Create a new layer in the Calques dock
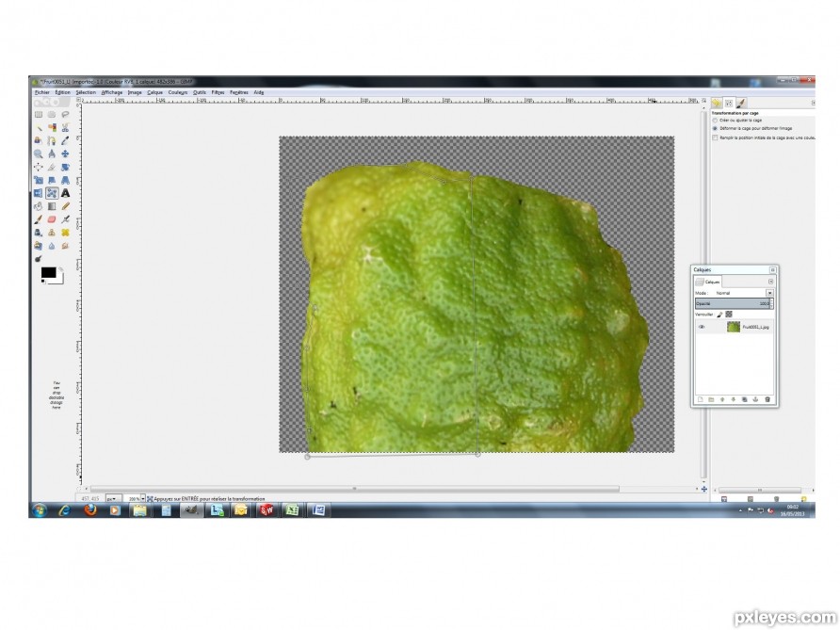The image size is (840, 630). [x=701, y=399]
